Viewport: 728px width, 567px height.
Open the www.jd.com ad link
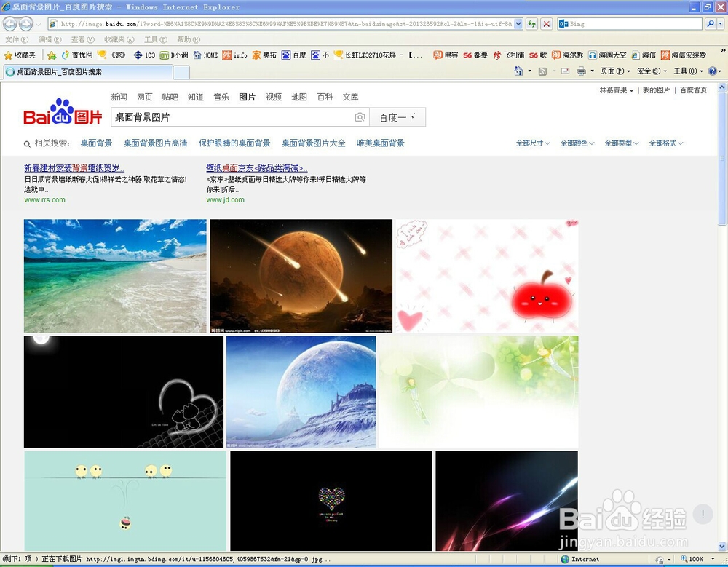(x=225, y=200)
